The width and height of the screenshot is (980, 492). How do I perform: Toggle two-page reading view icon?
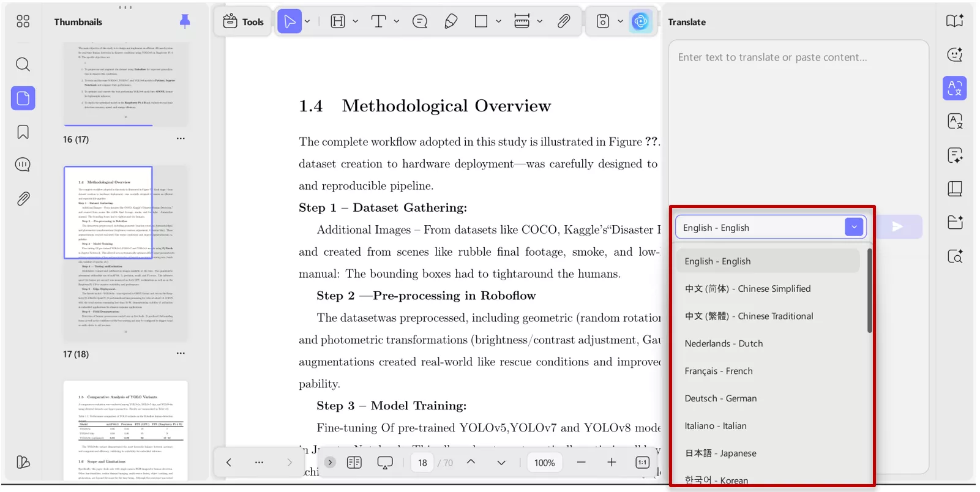(x=354, y=463)
